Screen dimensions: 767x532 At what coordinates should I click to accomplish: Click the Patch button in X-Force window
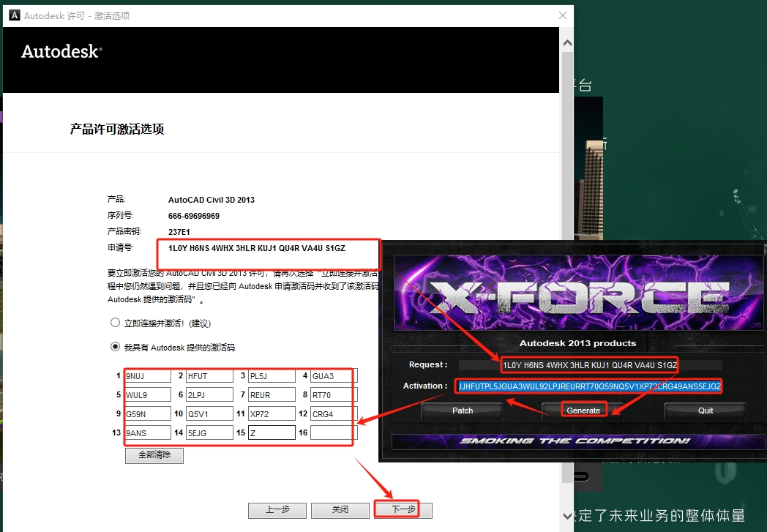(463, 411)
